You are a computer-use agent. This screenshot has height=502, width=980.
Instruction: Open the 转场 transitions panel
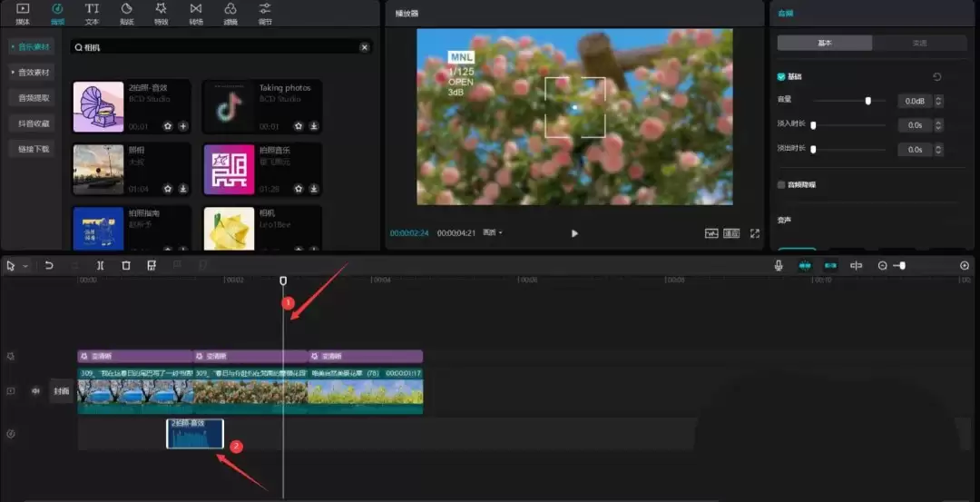(196, 13)
